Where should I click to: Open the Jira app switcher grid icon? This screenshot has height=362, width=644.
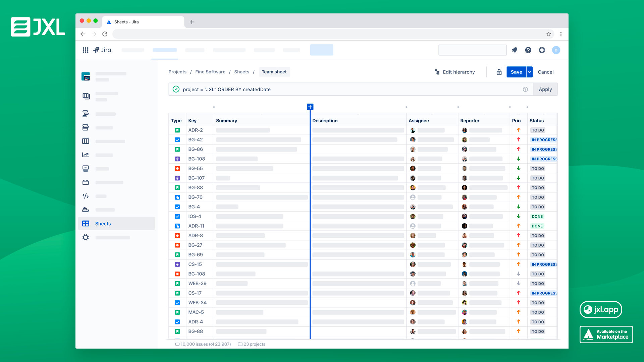click(x=86, y=50)
